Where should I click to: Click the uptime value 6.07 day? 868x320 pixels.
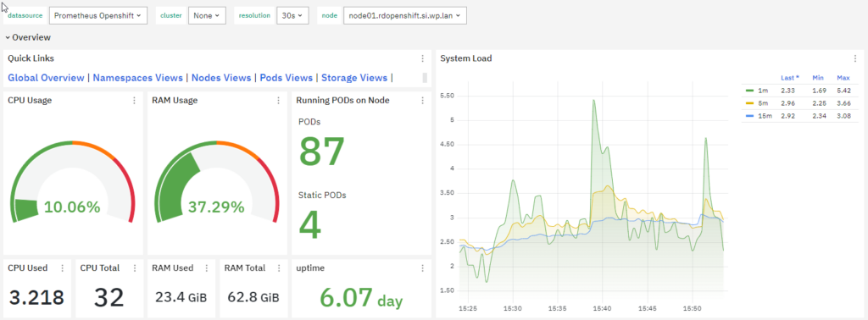[x=361, y=299]
